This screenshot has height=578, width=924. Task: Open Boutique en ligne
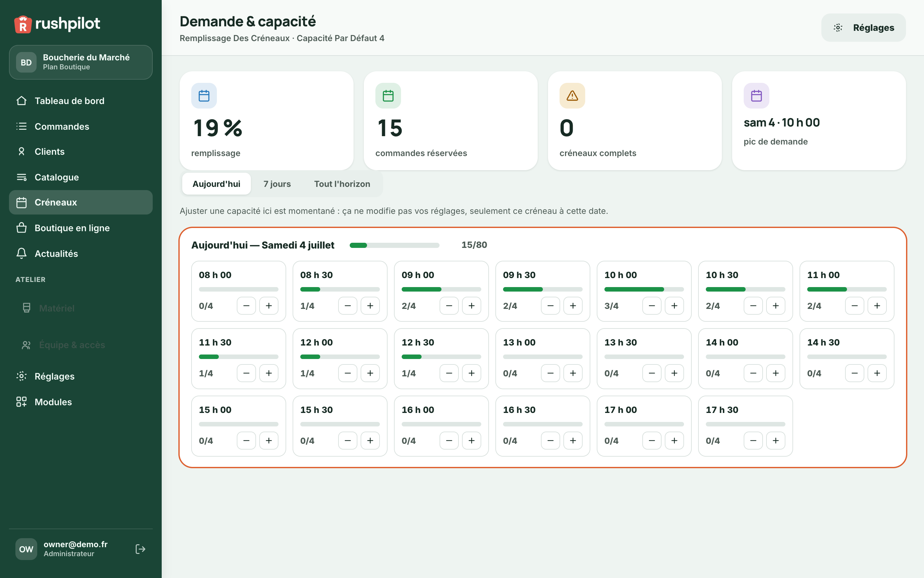coord(81,228)
